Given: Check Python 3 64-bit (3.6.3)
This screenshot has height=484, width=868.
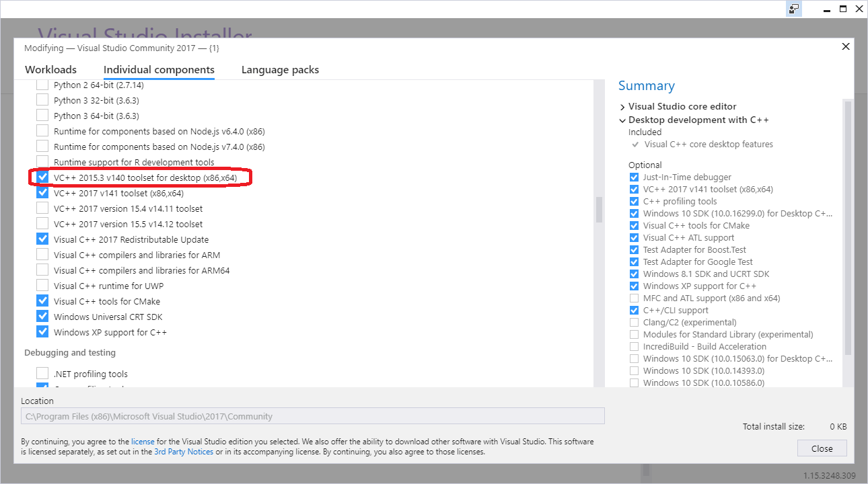Looking at the screenshot, I should click(x=42, y=116).
